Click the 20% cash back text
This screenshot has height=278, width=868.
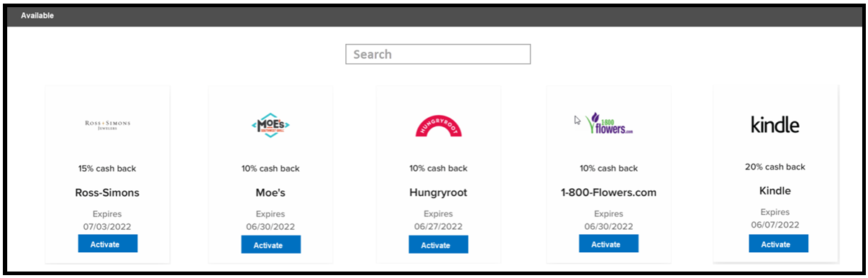pos(775,167)
